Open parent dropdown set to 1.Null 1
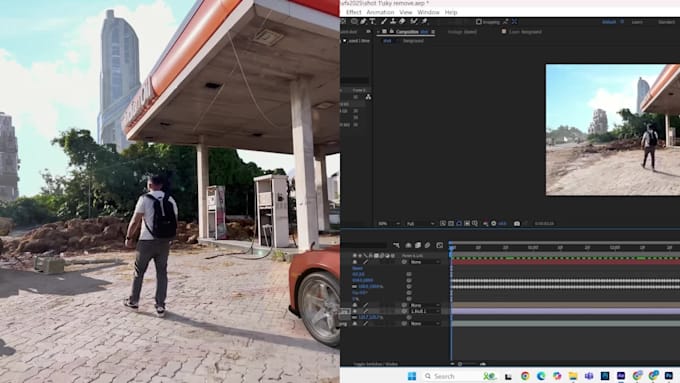 [424, 311]
